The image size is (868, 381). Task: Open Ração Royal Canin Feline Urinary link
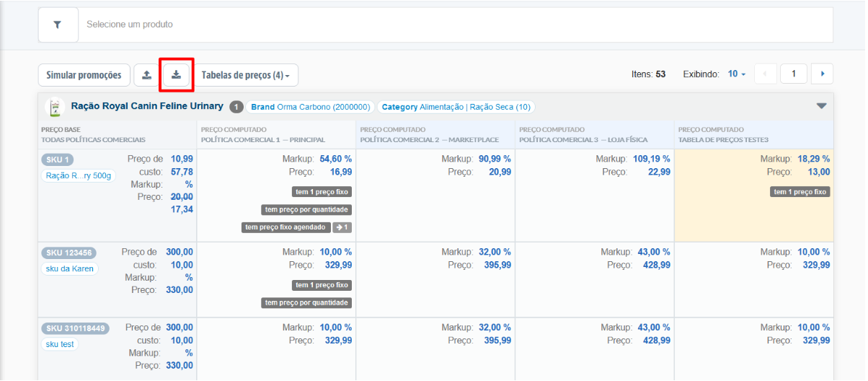coord(147,106)
